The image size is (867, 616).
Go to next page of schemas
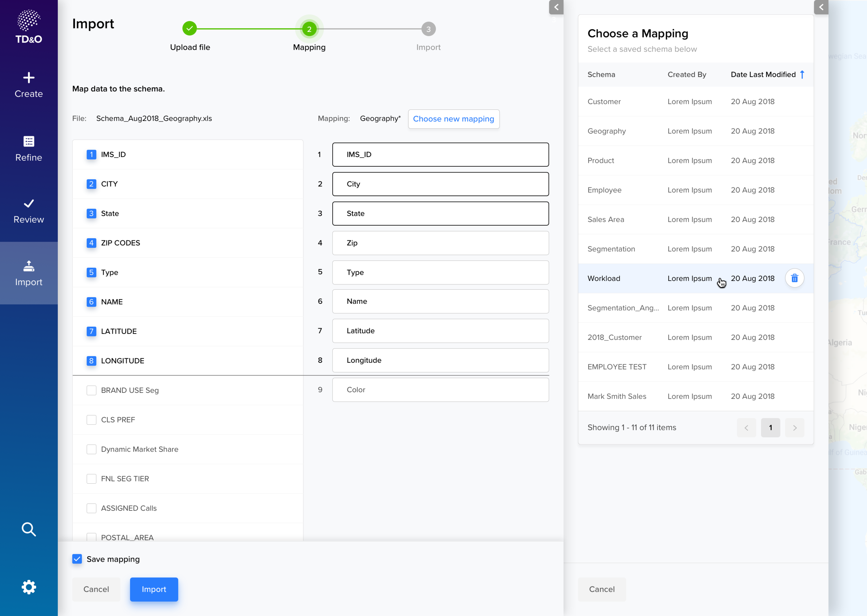(795, 428)
